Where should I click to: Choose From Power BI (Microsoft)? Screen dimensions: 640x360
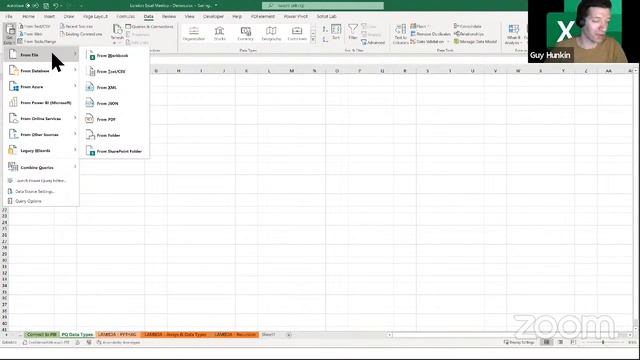click(x=42, y=102)
